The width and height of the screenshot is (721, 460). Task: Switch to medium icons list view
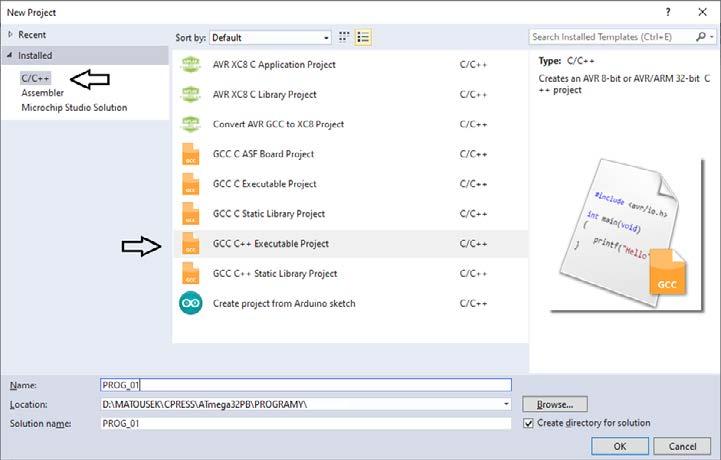pyautogui.click(x=363, y=37)
